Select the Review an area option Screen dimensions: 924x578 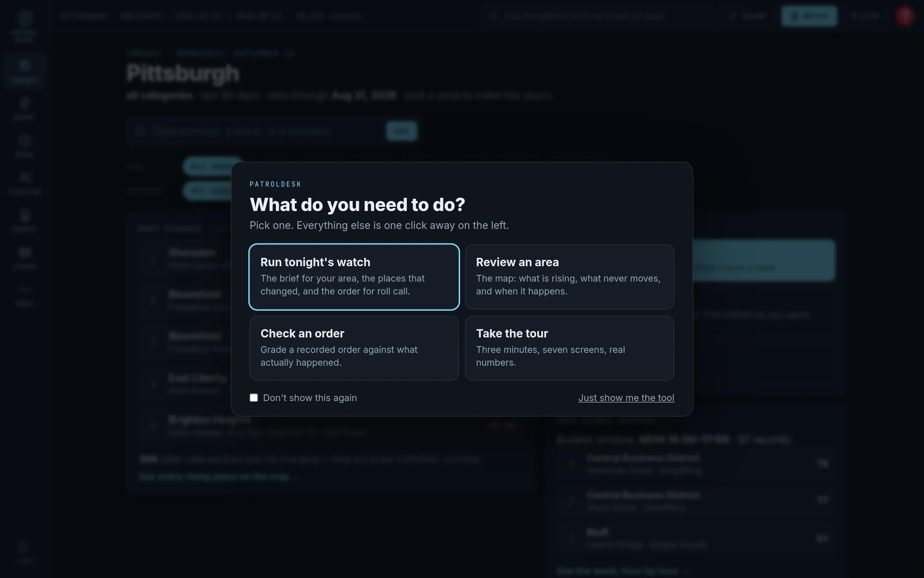coord(570,277)
